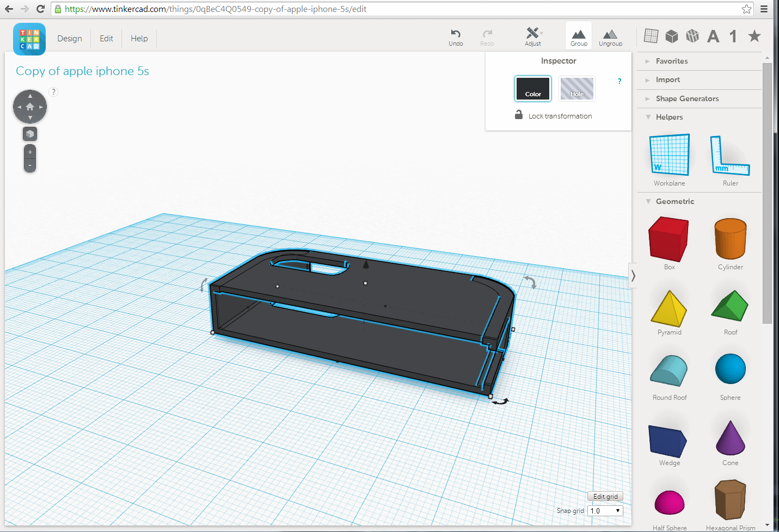Open the Edit menu

point(106,39)
